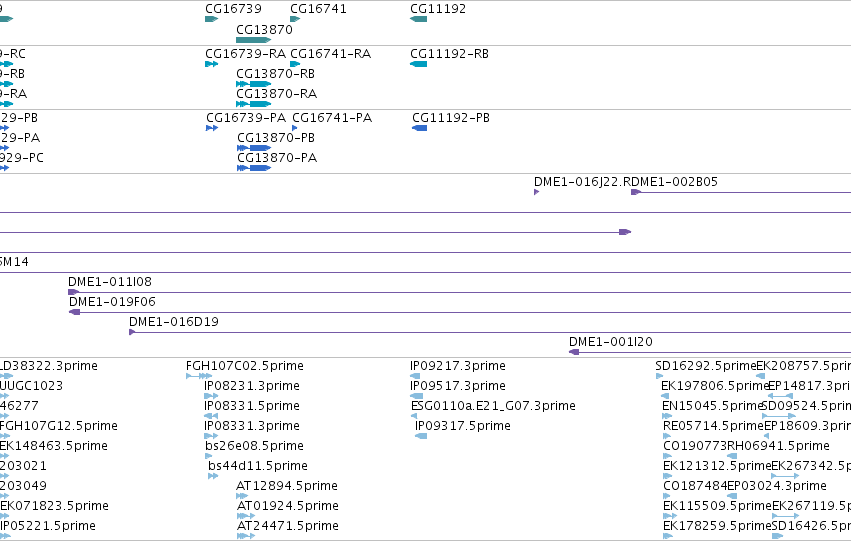The height and width of the screenshot is (541, 851).
Task: Select the CG16741 gene label
Action: click(x=318, y=9)
